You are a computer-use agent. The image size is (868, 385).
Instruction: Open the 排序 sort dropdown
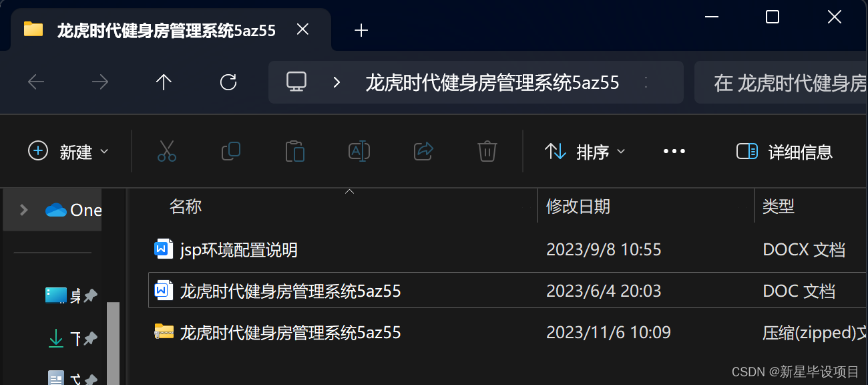pyautogui.click(x=586, y=152)
